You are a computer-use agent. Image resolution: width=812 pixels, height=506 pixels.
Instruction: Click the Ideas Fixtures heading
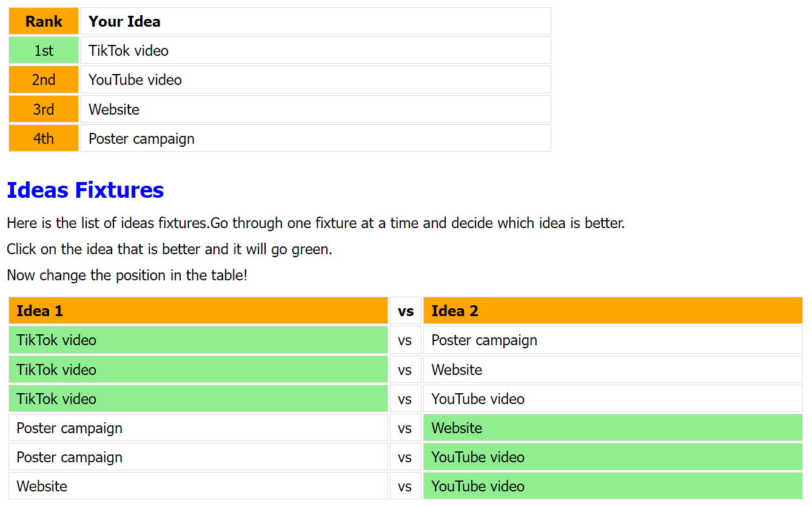[86, 190]
